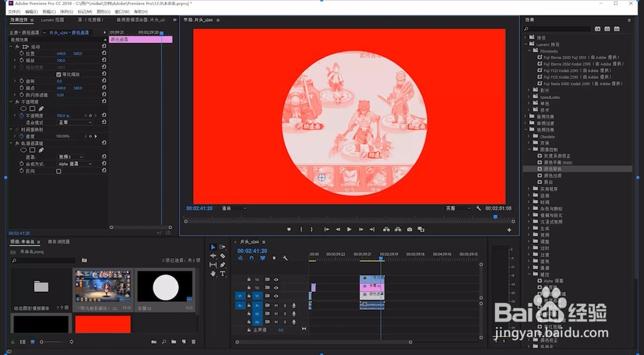Step back one frame

pos(337,230)
